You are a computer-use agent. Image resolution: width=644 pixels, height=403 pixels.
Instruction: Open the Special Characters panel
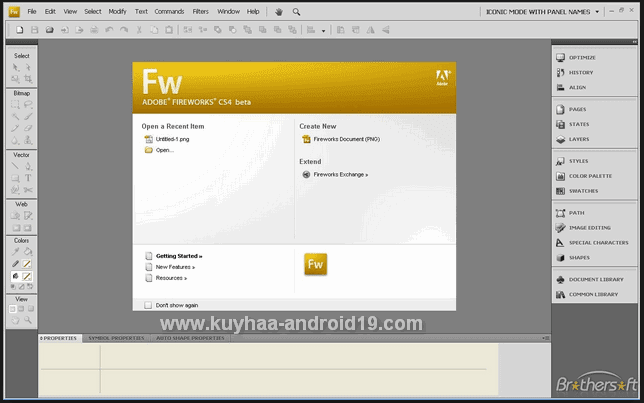[598, 243]
